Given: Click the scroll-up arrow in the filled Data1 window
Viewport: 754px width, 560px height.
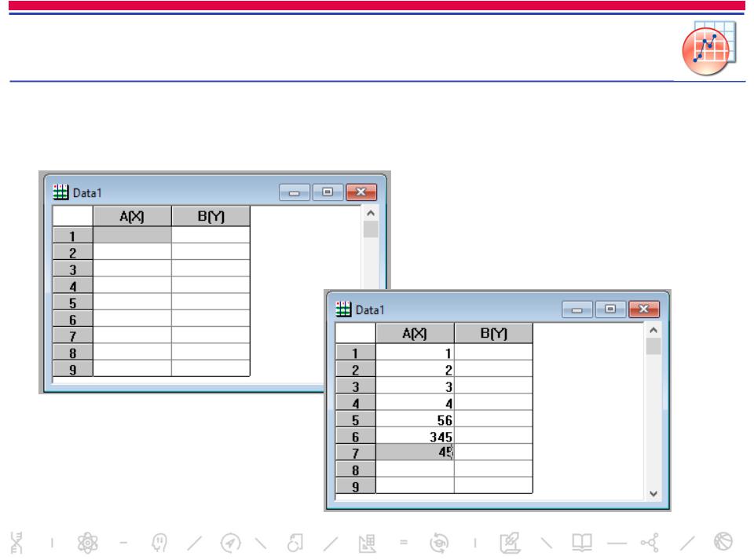Looking at the screenshot, I should (653, 330).
